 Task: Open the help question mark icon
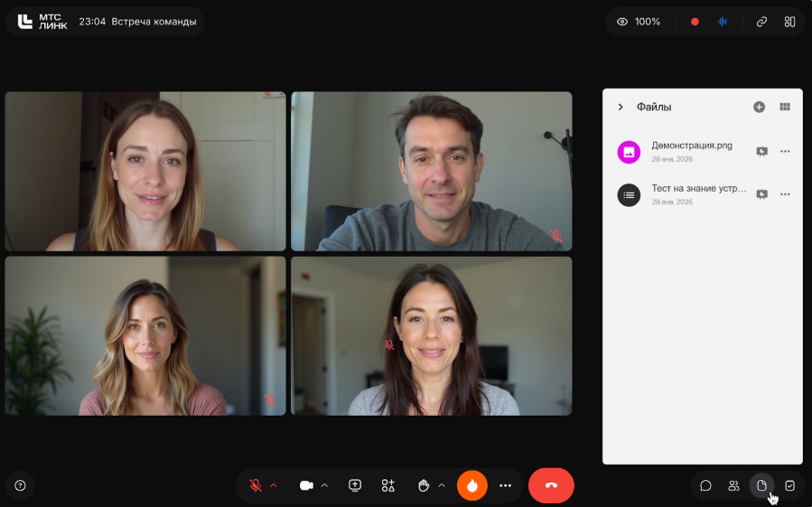(x=20, y=485)
